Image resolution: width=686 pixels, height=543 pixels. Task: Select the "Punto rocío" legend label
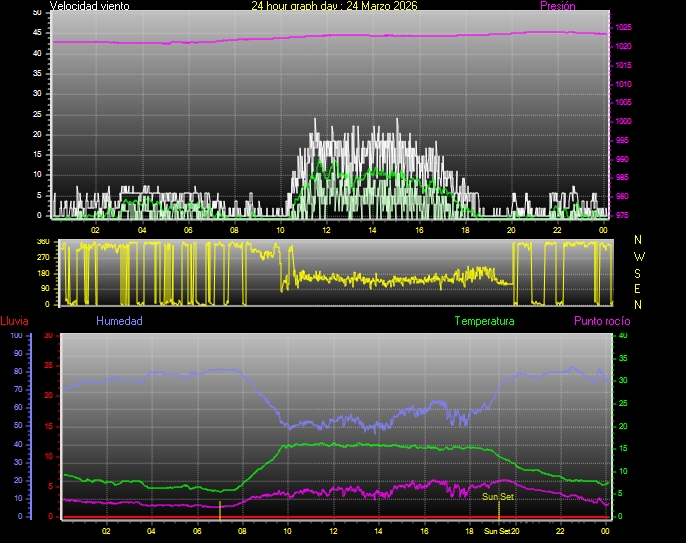[601, 321]
